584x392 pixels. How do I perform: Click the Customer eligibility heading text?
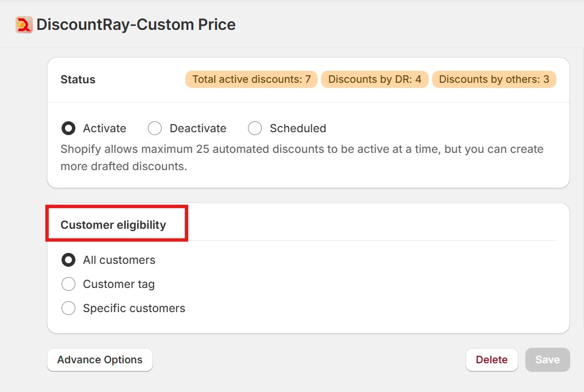[113, 225]
